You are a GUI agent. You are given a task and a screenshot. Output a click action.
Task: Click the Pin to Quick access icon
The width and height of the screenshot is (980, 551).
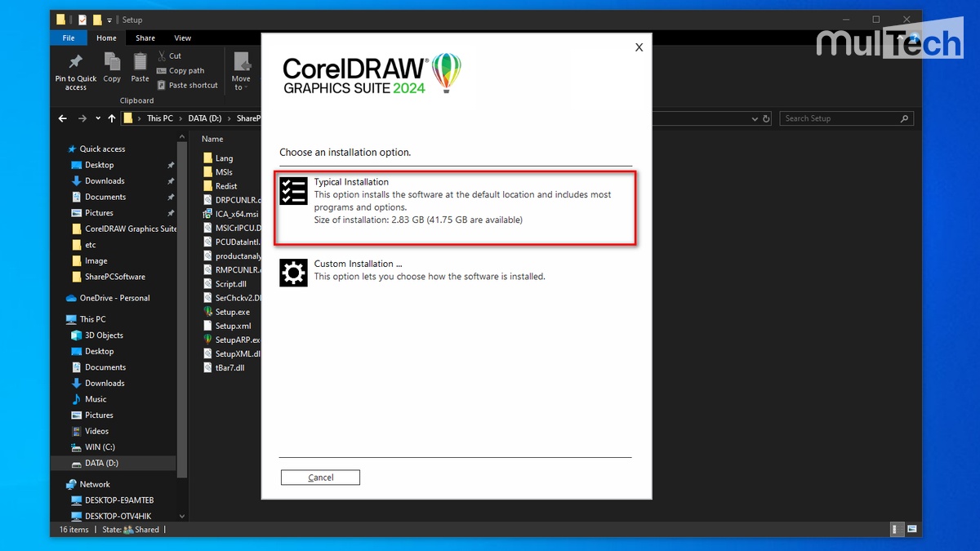[76, 63]
